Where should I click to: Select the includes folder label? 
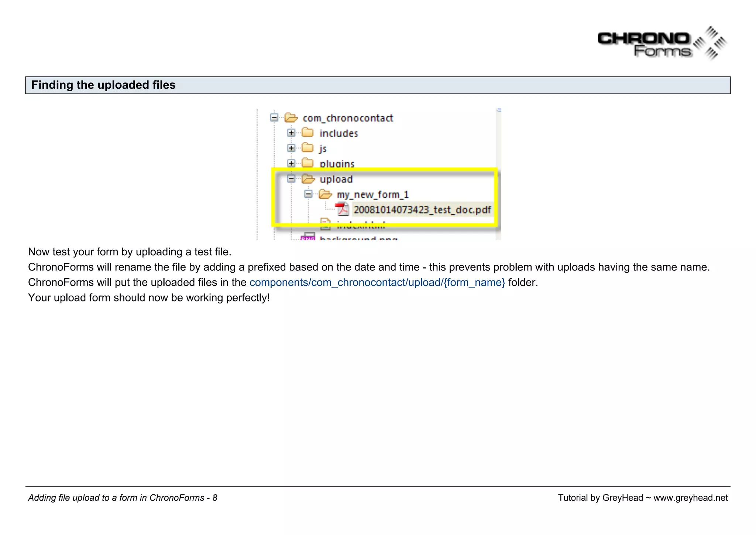pyautogui.click(x=339, y=133)
